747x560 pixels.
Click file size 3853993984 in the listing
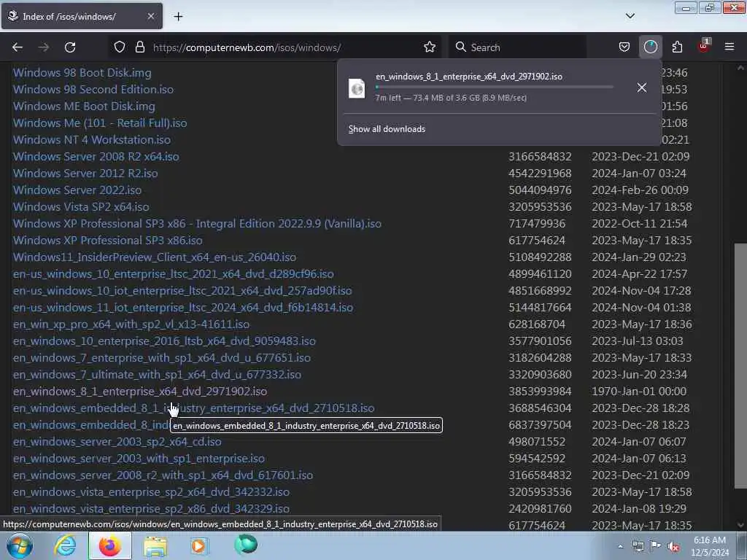click(540, 392)
